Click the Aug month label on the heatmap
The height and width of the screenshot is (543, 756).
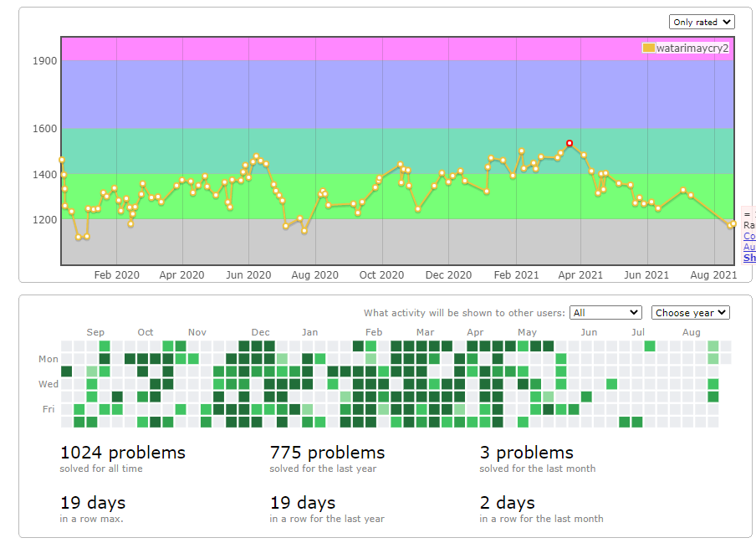click(x=691, y=332)
